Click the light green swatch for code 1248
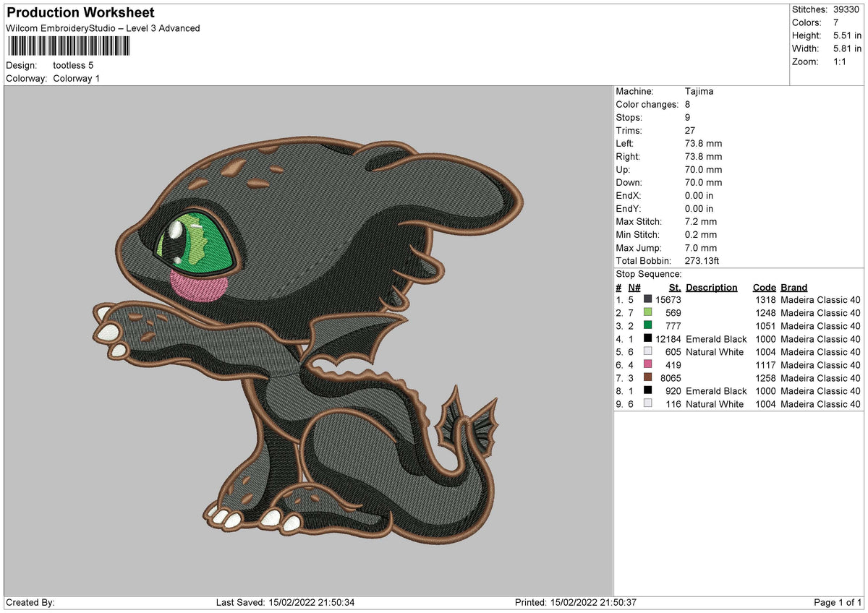Viewport: 868px width, 613px height. 647,312
